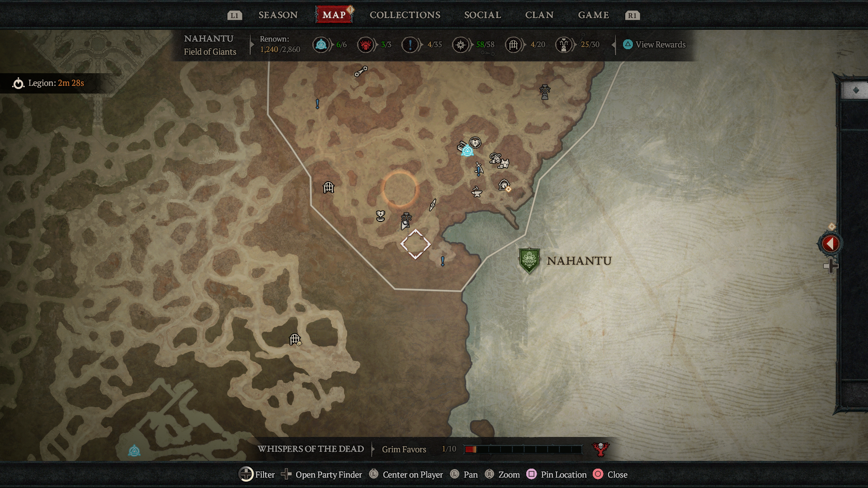Select the Dungeon entrance icon northwest area
Screen dimensions: 868x488
click(329, 188)
